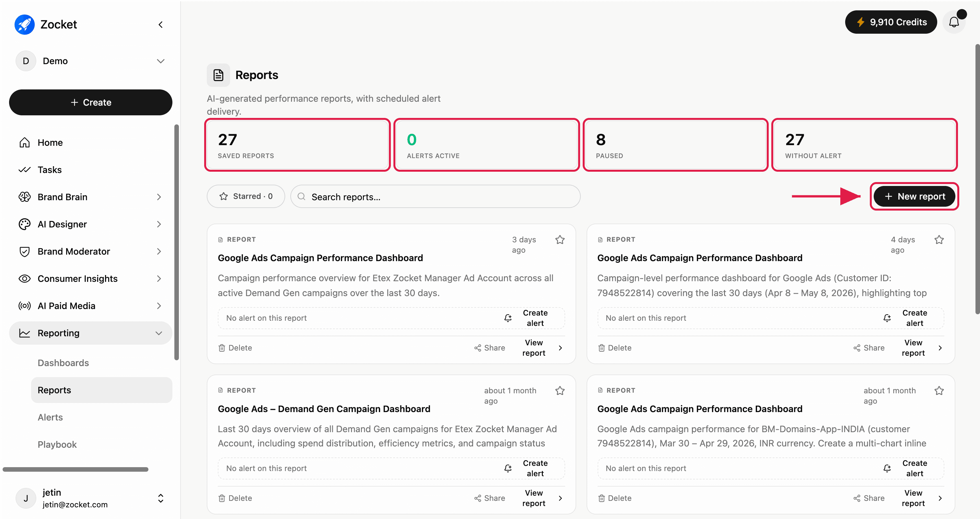Image resolution: width=980 pixels, height=519 pixels.
Task: Click the AI Designer palette icon
Action: click(25, 224)
